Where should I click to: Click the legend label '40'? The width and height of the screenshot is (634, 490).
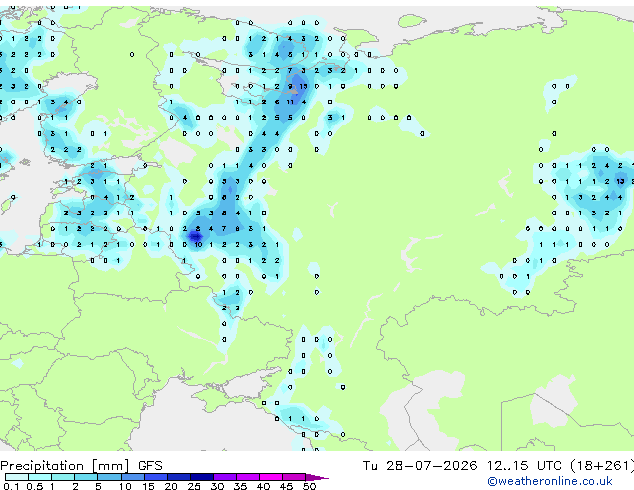(x=263, y=486)
